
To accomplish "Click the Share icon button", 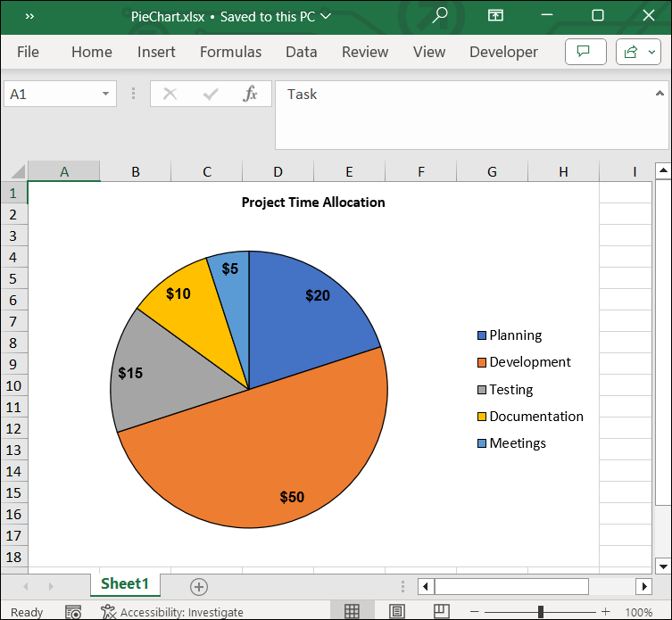I will pos(630,52).
